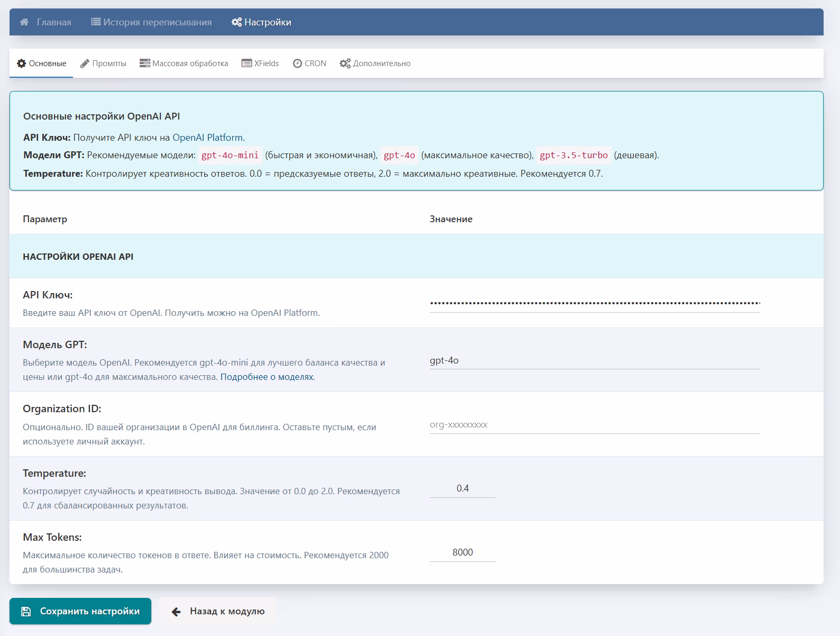This screenshot has height=636, width=840.
Task: Click the gears icon for Дополнительно
Action: click(345, 63)
